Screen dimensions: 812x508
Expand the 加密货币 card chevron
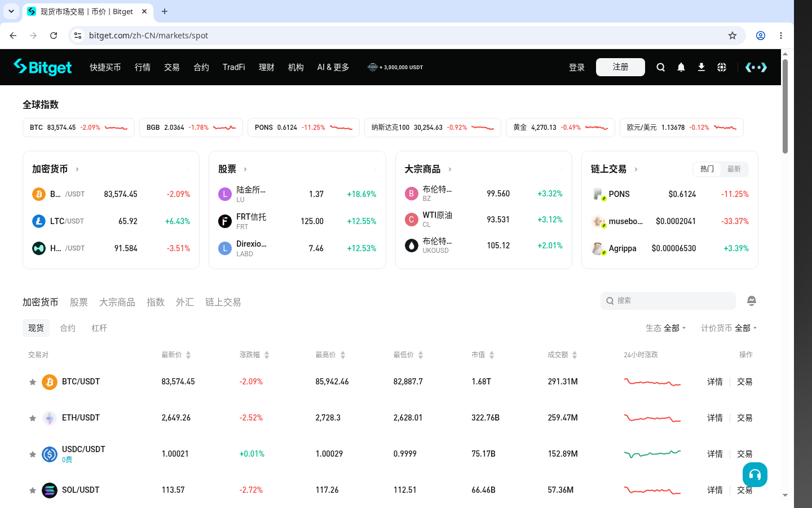pyautogui.click(x=77, y=169)
